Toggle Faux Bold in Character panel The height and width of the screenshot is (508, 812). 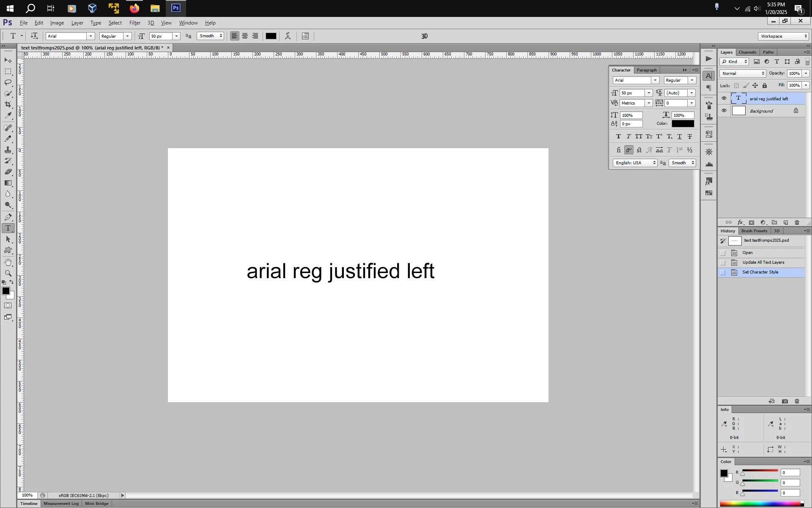[x=618, y=137]
